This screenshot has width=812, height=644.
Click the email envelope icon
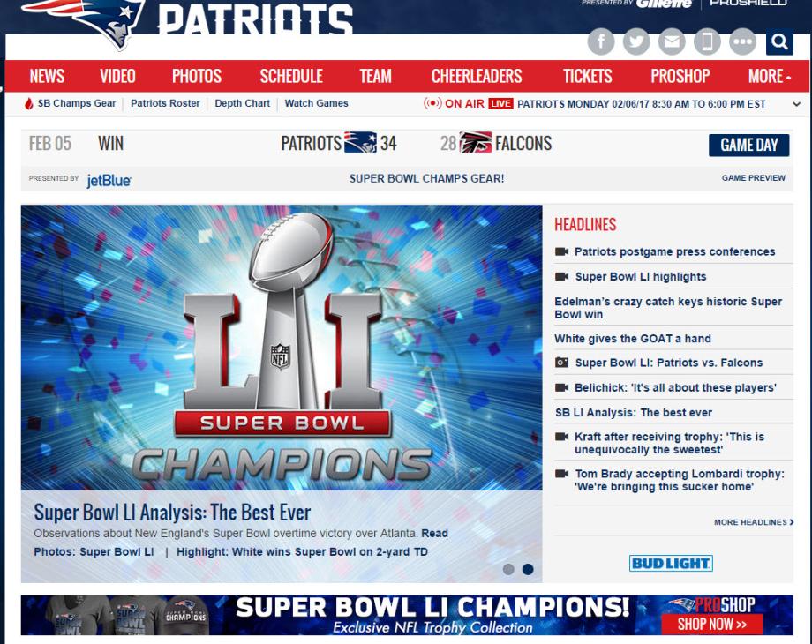(x=672, y=41)
